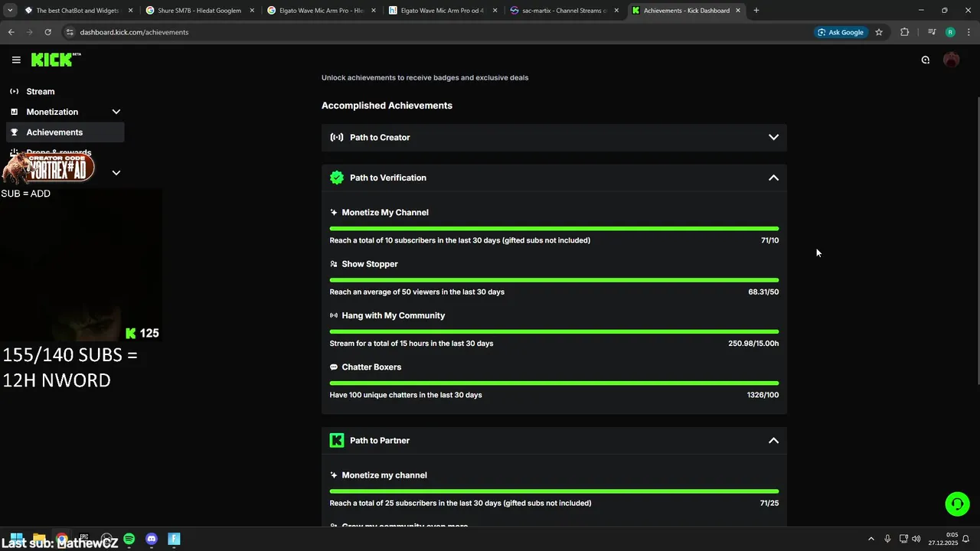Open the profile avatar menu
The width and height of the screenshot is (980, 551).
pos(951,60)
